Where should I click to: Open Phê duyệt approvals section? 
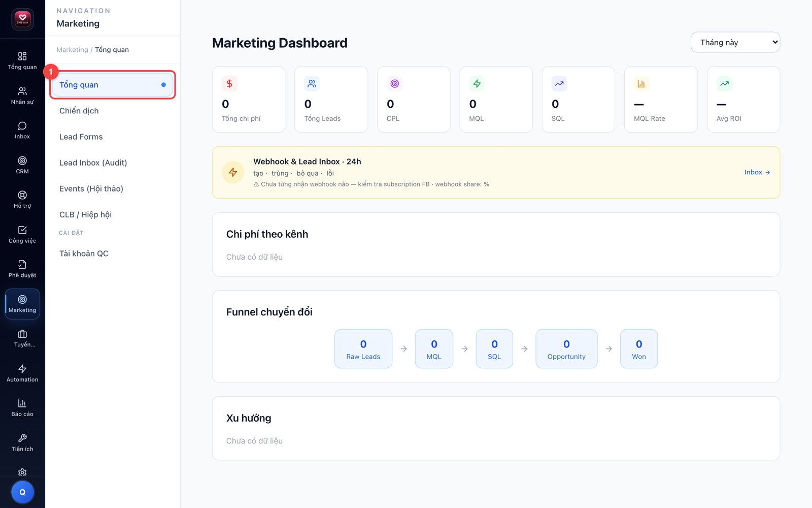point(22,269)
